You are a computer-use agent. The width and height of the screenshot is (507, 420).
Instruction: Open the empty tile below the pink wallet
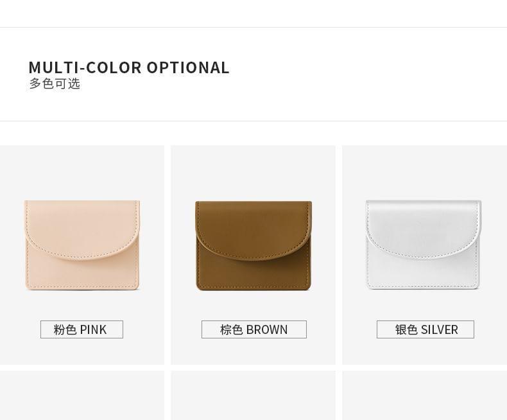coord(82,396)
